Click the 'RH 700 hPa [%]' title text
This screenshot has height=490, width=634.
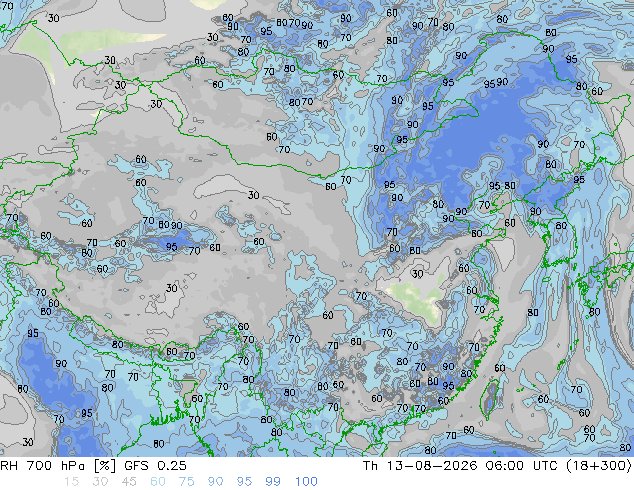tap(58, 466)
